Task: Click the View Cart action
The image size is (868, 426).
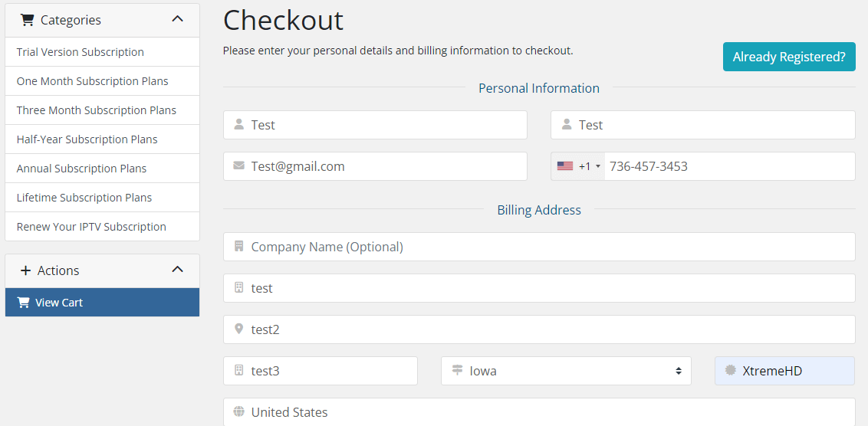Action: pos(59,303)
